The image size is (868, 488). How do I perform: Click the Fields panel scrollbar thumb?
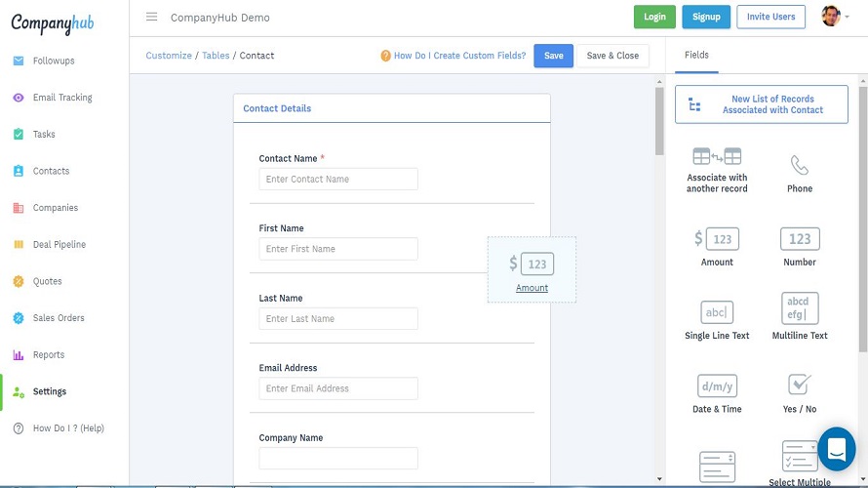pyautogui.click(x=863, y=219)
